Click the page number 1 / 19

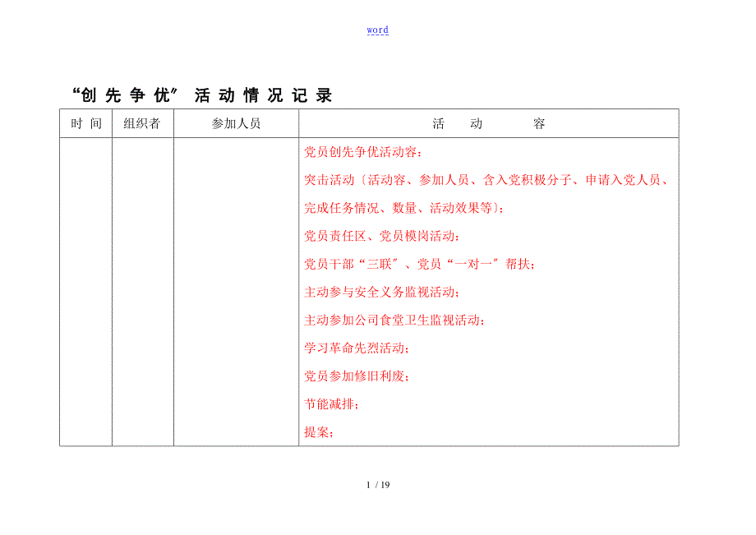coord(378,486)
